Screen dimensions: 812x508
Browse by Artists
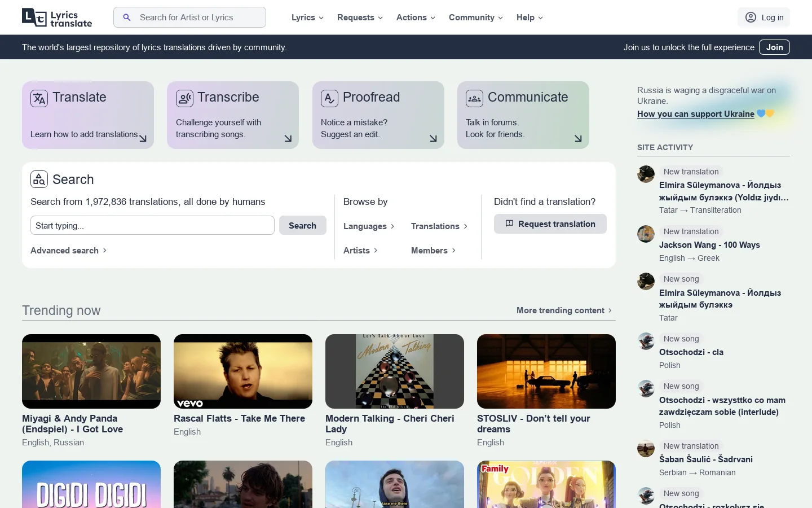point(361,251)
